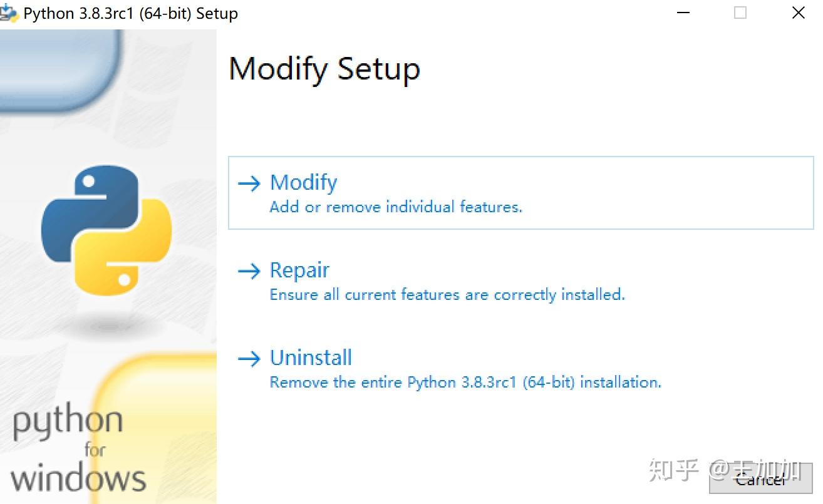Click 'Add or remove individual features' text

(395, 207)
